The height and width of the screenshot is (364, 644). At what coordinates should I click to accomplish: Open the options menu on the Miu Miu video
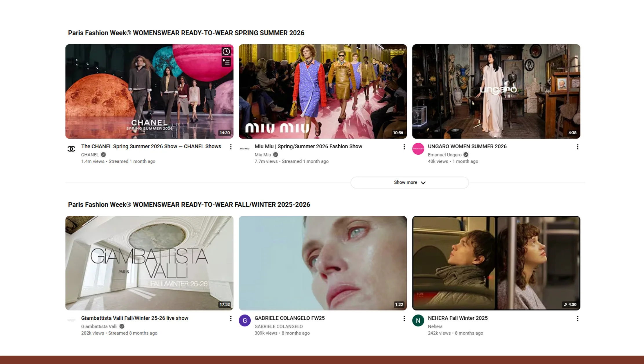[404, 147]
